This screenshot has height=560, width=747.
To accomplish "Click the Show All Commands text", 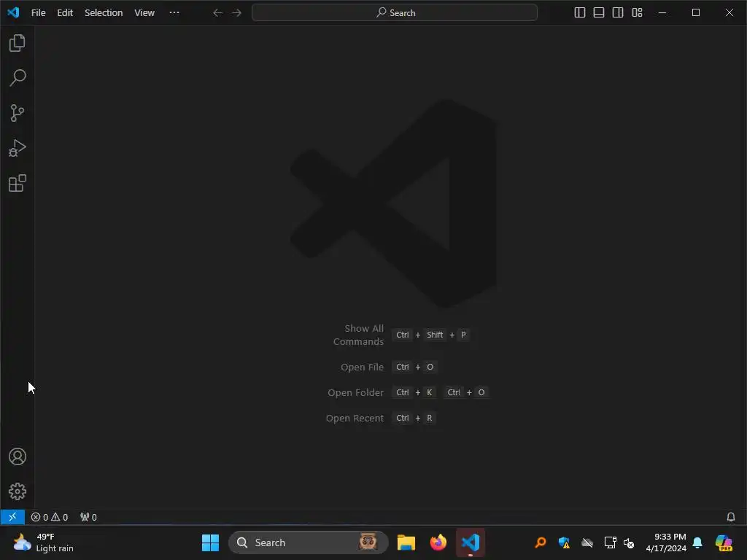I will point(358,335).
